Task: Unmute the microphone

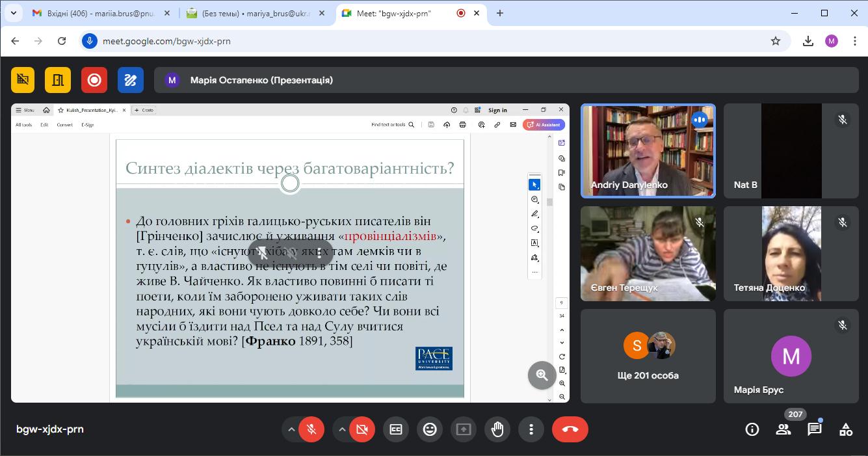Action: (x=312, y=429)
